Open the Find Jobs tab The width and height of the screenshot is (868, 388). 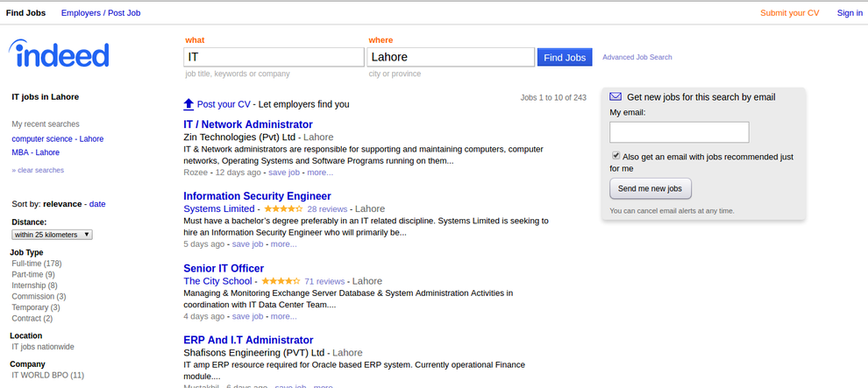coord(26,13)
